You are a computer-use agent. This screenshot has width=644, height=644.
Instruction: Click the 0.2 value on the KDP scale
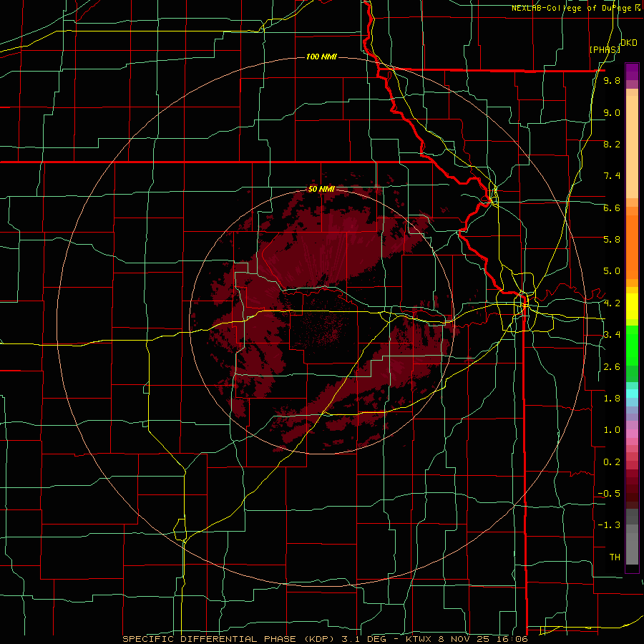pyautogui.click(x=612, y=462)
